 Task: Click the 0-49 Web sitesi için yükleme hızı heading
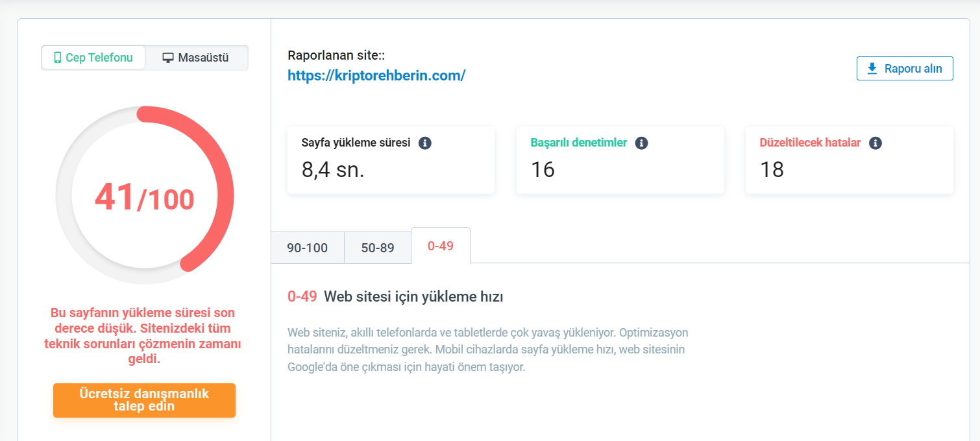point(395,296)
